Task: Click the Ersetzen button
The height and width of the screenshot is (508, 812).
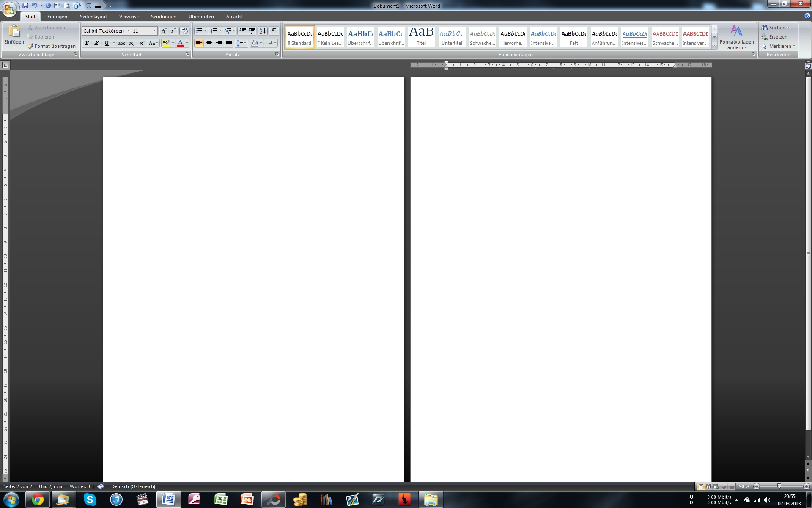Action: (x=777, y=37)
